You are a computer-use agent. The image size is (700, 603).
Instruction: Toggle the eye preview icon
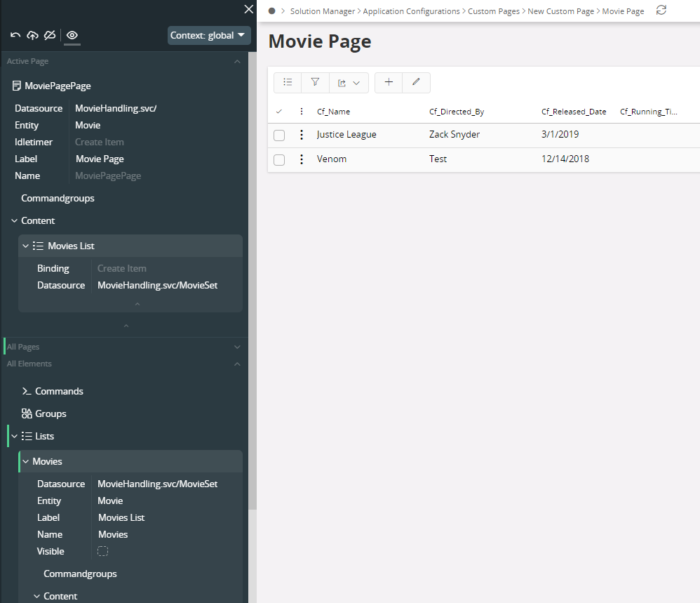pos(72,35)
